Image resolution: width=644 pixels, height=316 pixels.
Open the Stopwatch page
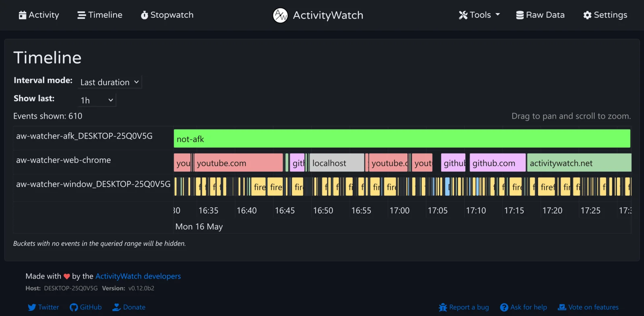(x=167, y=15)
